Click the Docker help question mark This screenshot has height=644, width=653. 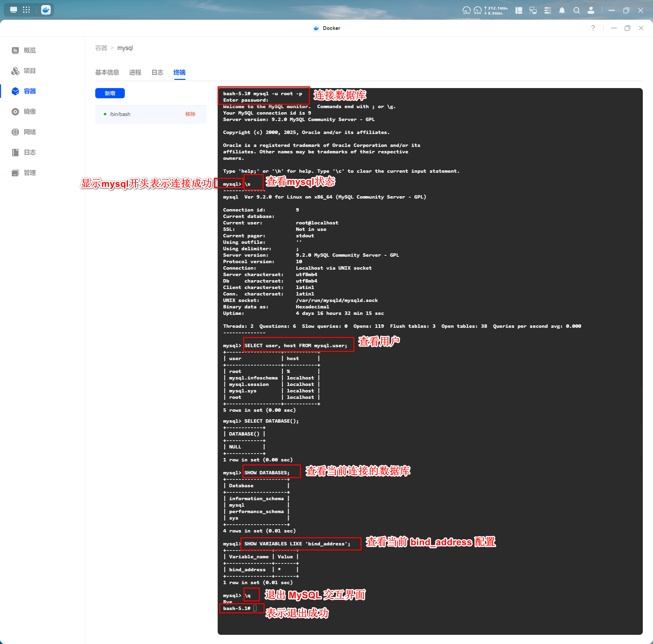(x=593, y=28)
